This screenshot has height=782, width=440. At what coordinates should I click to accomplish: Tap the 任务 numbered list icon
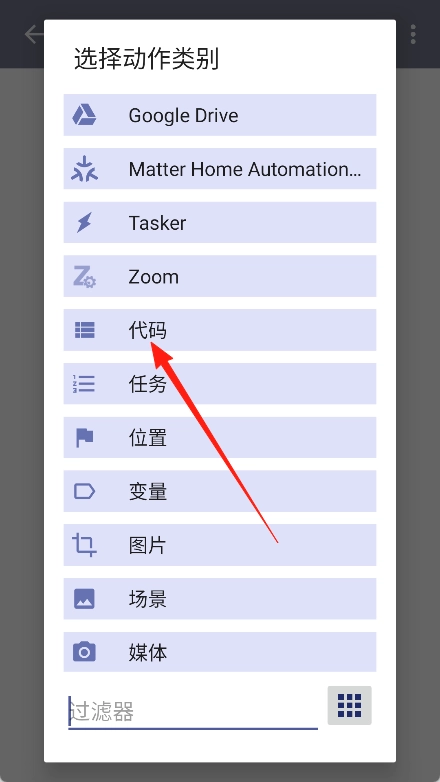[x=84, y=384]
